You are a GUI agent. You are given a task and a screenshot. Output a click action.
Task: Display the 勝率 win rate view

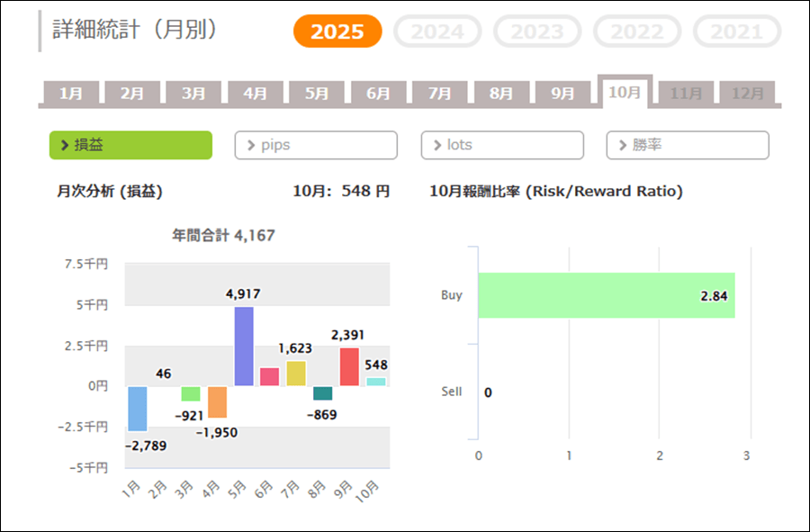pos(688,145)
